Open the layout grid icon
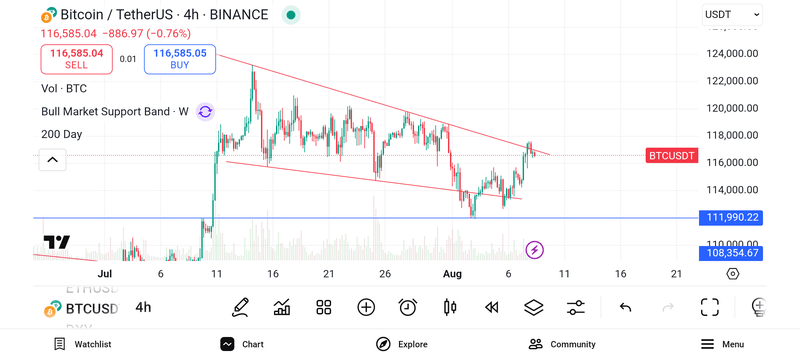Viewport: 800px width, 360px height. tap(324, 307)
